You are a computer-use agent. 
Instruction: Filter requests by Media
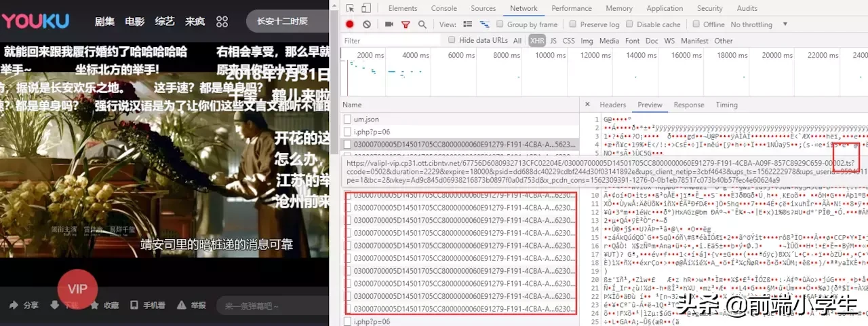(609, 41)
